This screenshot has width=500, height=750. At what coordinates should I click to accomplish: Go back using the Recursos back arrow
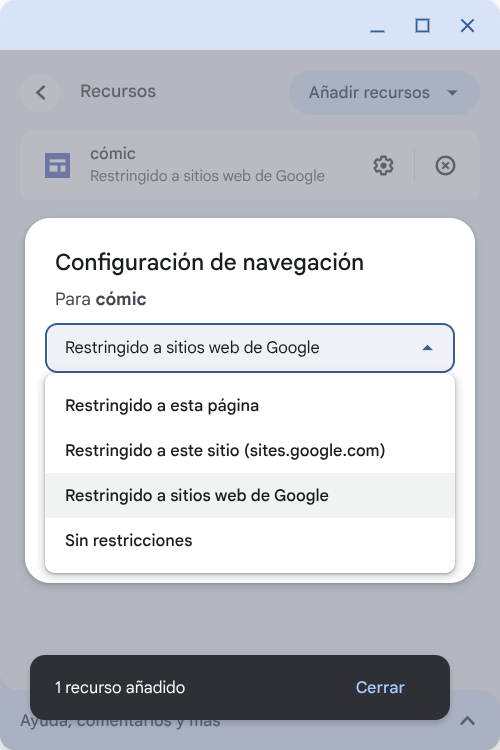(41, 92)
